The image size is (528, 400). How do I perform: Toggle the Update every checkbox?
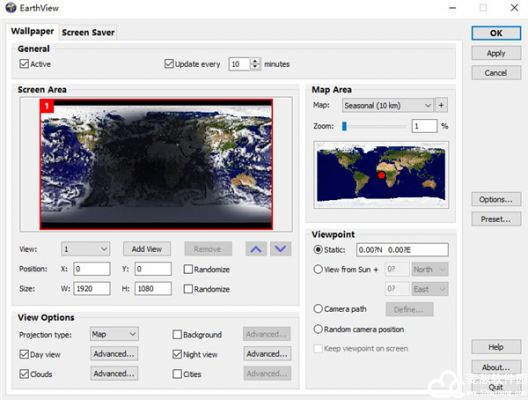[169, 64]
